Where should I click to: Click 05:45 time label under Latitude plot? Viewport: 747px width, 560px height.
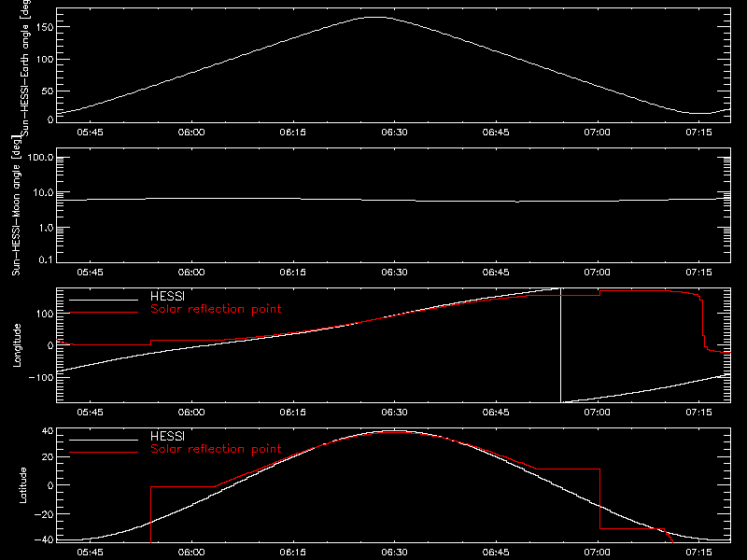pyautogui.click(x=90, y=552)
